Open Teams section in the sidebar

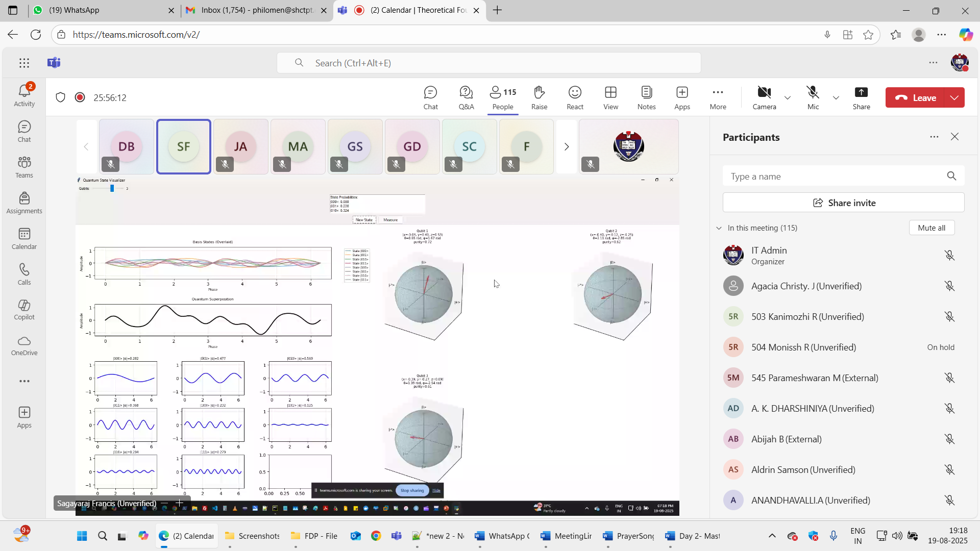24,167
